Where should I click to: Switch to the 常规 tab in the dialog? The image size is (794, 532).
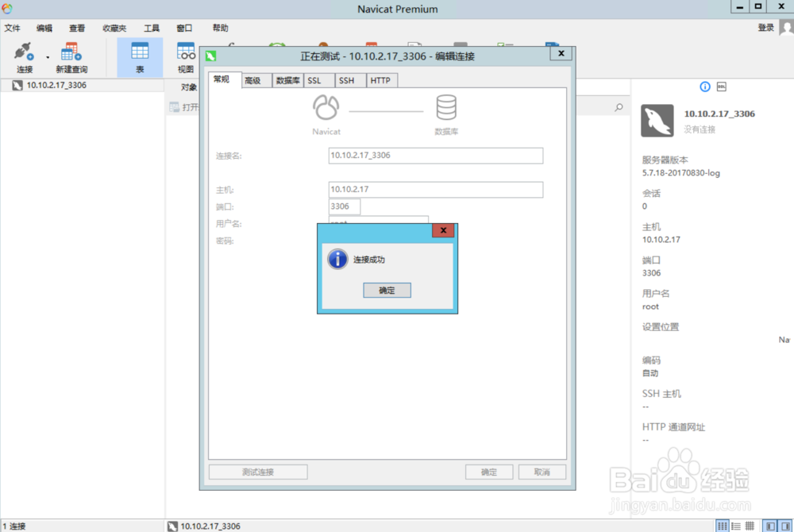(x=222, y=79)
